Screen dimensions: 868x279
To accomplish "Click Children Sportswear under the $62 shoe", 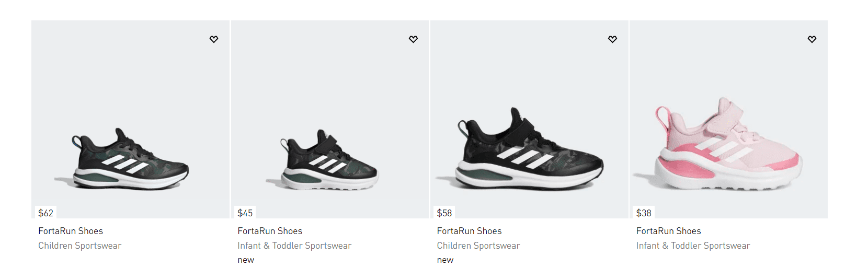I will coord(79,246).
